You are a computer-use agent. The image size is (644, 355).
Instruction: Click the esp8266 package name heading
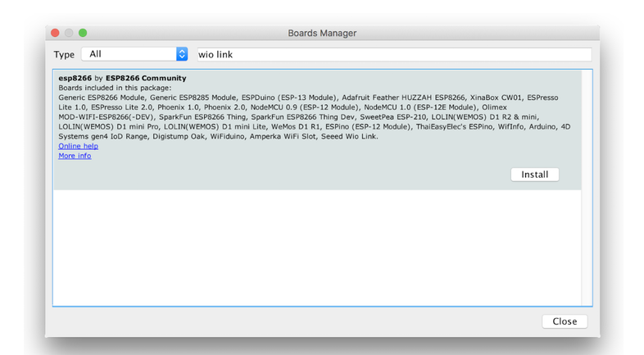click(75, 78)
